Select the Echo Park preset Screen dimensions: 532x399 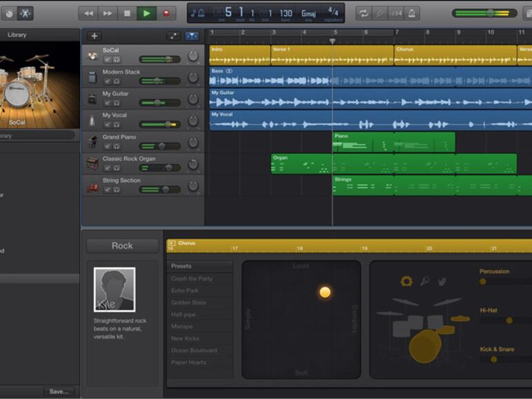185,291
